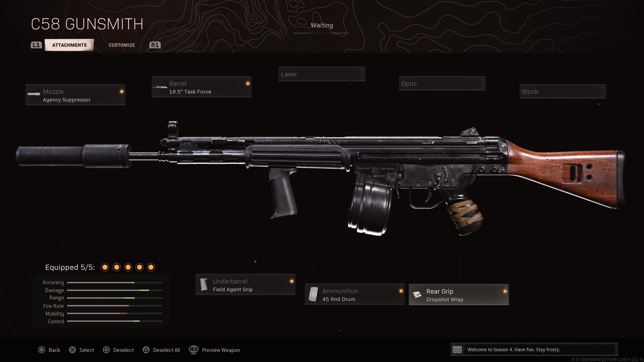Screen dimensions: 644x362
Task: Click the Mobility stat bar
Action: click(x=115, y=313)
